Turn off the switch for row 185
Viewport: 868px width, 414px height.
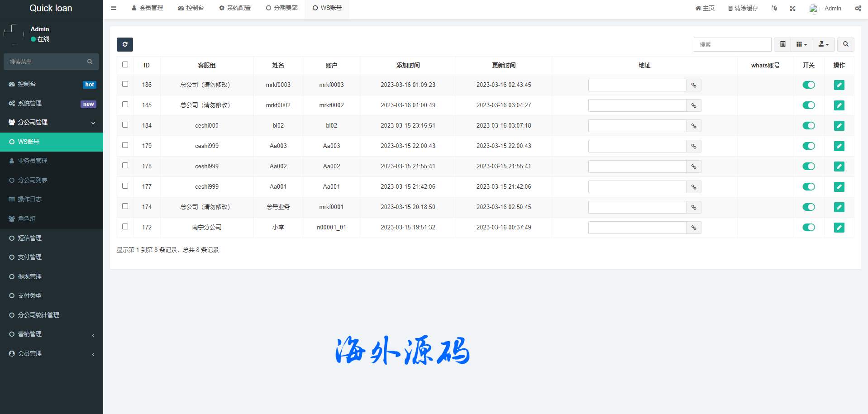pyautogui.click(x=808, y=105)
